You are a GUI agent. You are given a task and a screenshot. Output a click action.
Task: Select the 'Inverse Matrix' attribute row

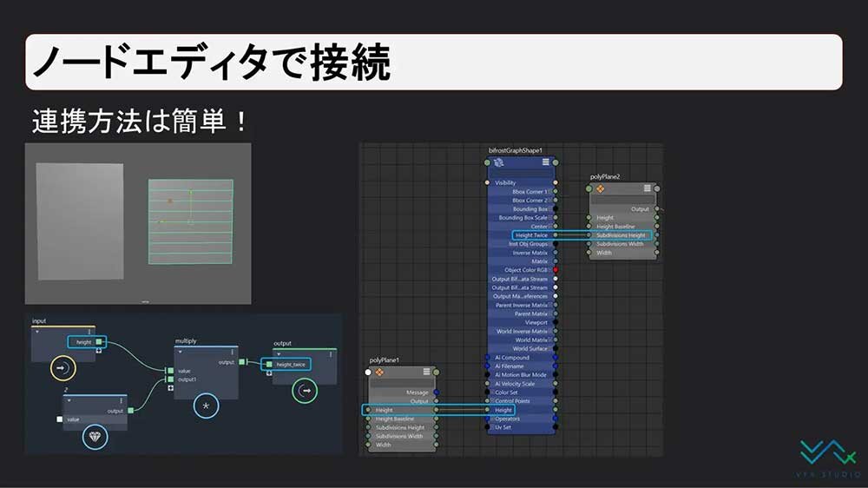(x=529, y=253)
